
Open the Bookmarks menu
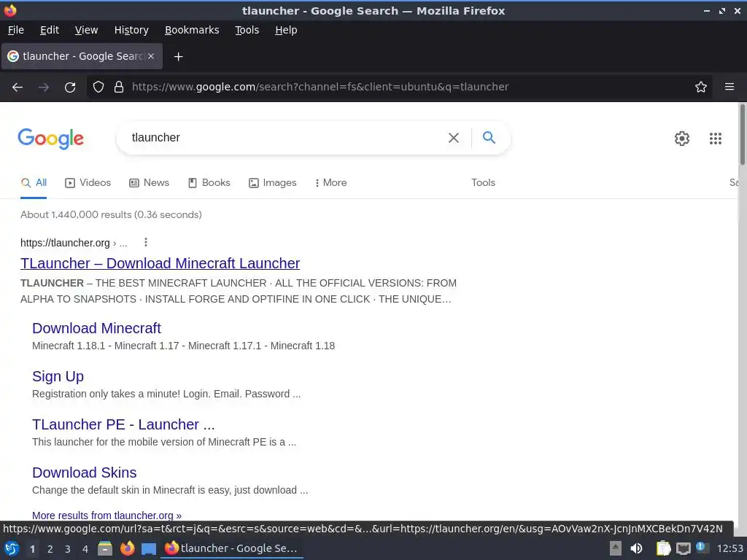(192, 30)
